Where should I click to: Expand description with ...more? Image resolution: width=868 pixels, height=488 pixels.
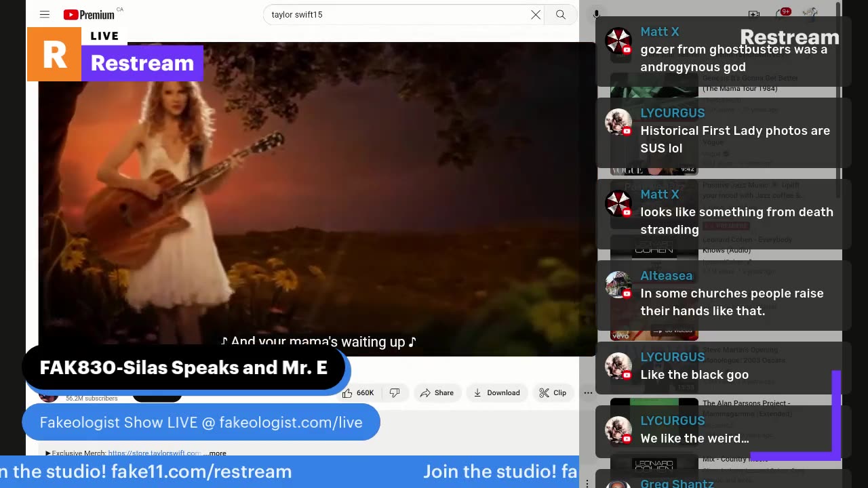coord(216,453)
